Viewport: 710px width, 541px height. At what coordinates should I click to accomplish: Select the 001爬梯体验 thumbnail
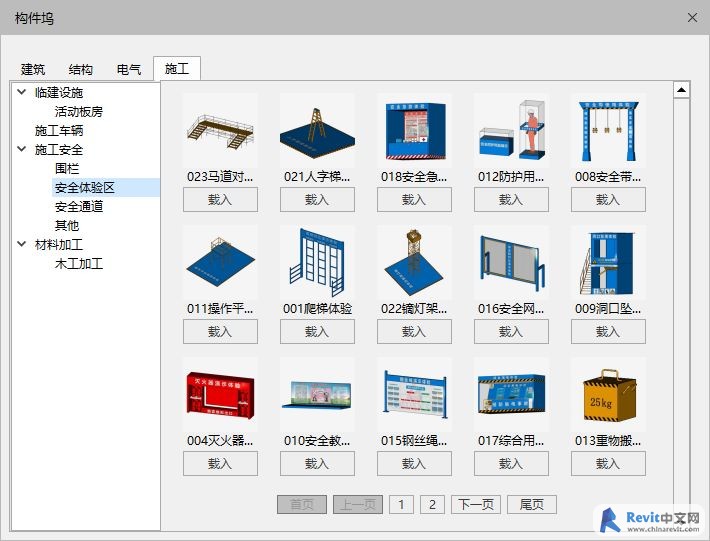tap(317, 263)
